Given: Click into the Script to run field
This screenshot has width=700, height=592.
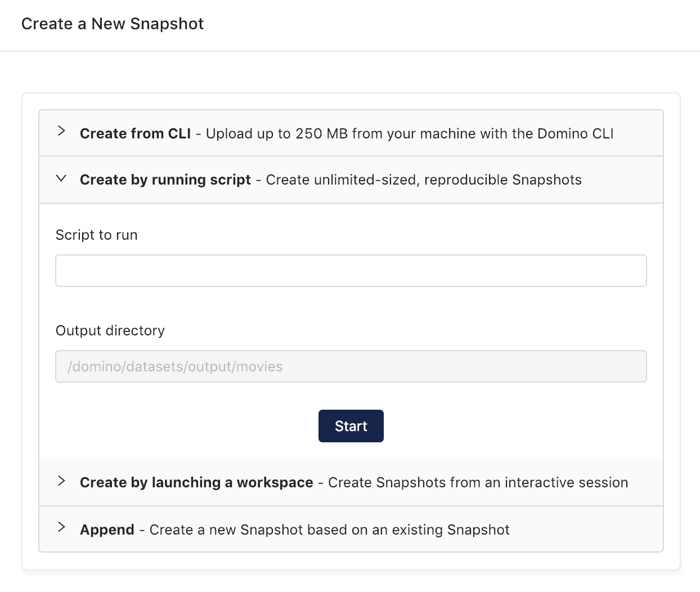Looking at the screenshot, I should (x=351, y=271).
